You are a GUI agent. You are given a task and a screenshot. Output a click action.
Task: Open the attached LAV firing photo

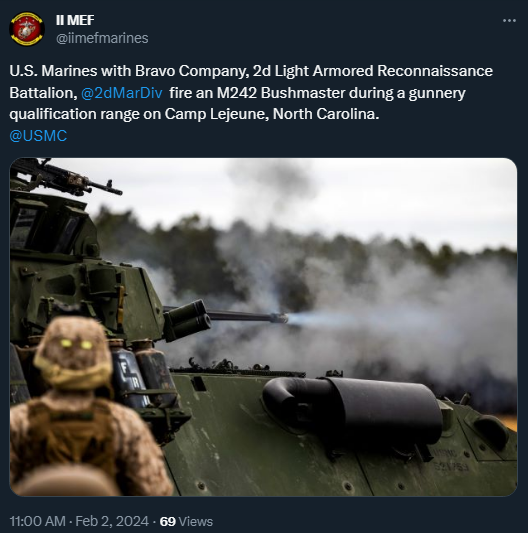[263, 327]
